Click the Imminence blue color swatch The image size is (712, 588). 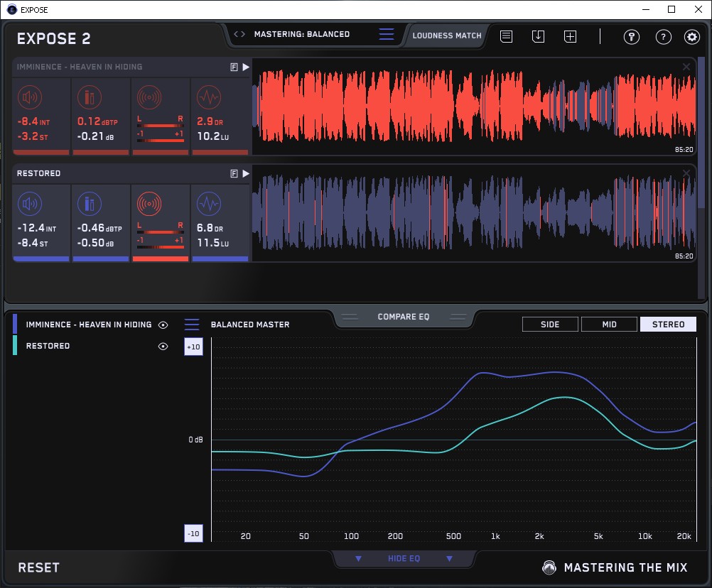[x=15, y=324]
